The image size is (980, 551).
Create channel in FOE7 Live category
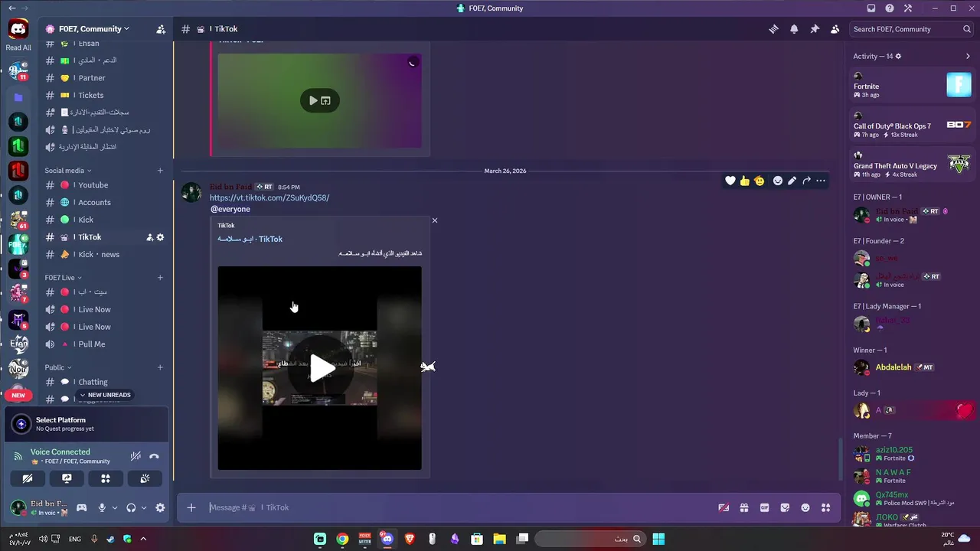(160, 278)
